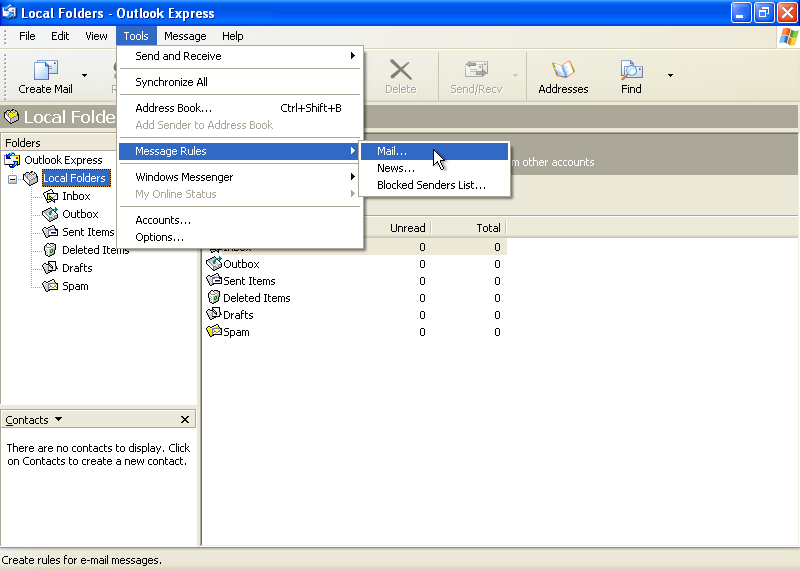The width and height of the screenshot is (800, 570).
Task: Open the Help menu
Action: (233, 36)
